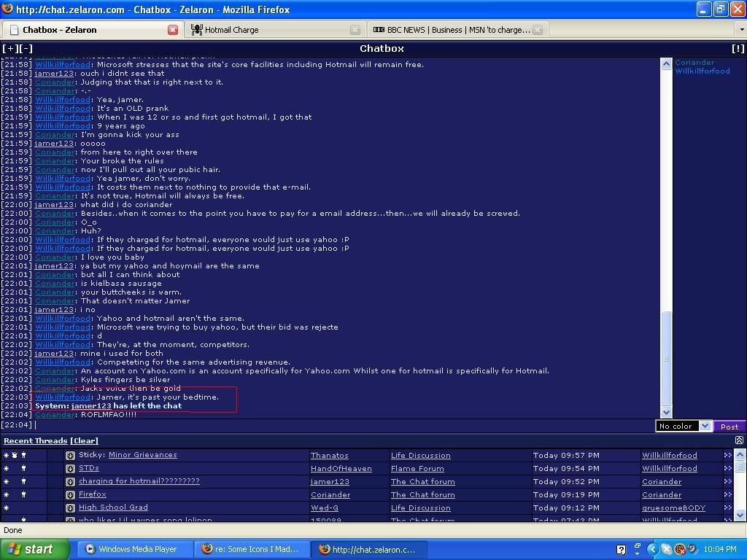
Task: Open the Firefox thread link
Action: tap(93, 494)
